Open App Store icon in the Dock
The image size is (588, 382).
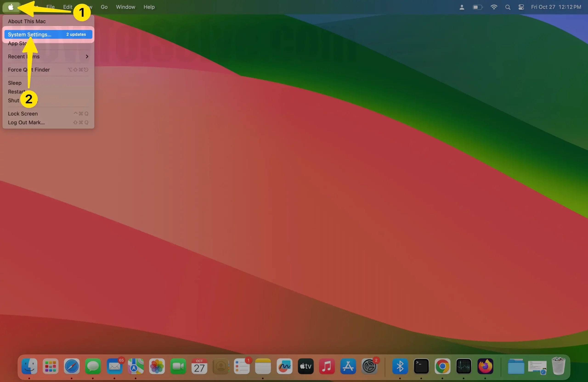[x=348, y=366]
